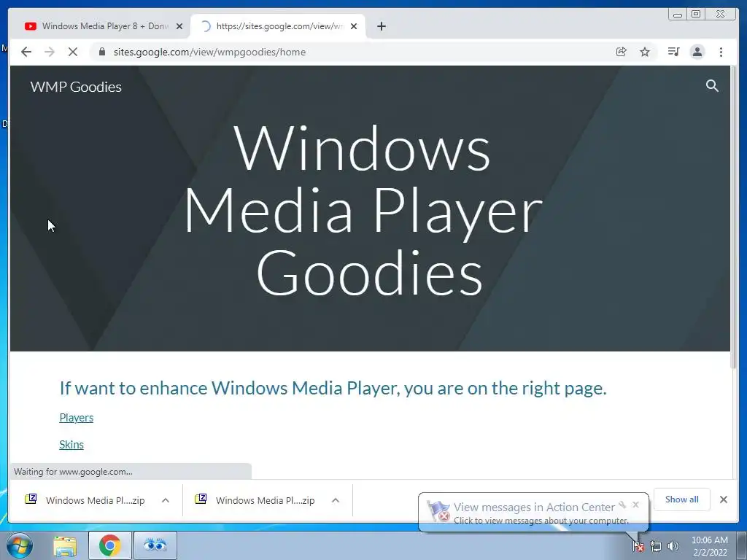Expand options chevron for first zip download
747x560 pixels.
click(x=166, y=500)
